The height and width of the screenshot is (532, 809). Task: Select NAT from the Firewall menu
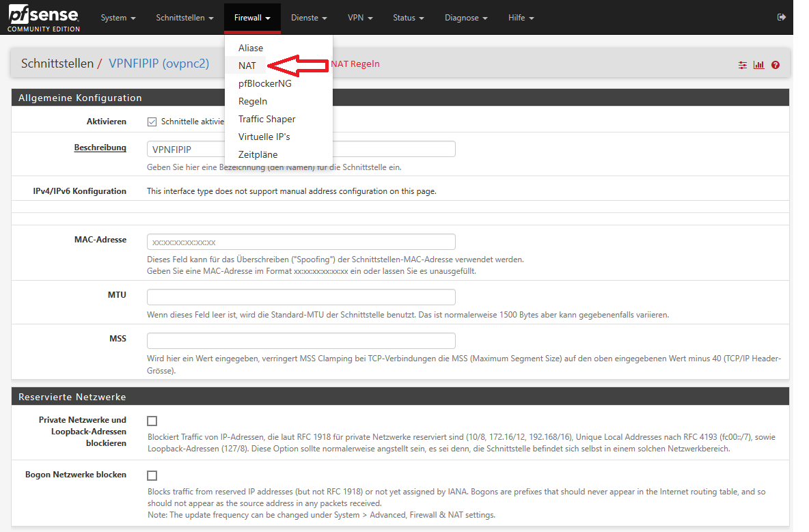pyautogui.click(x=247, y=66)
